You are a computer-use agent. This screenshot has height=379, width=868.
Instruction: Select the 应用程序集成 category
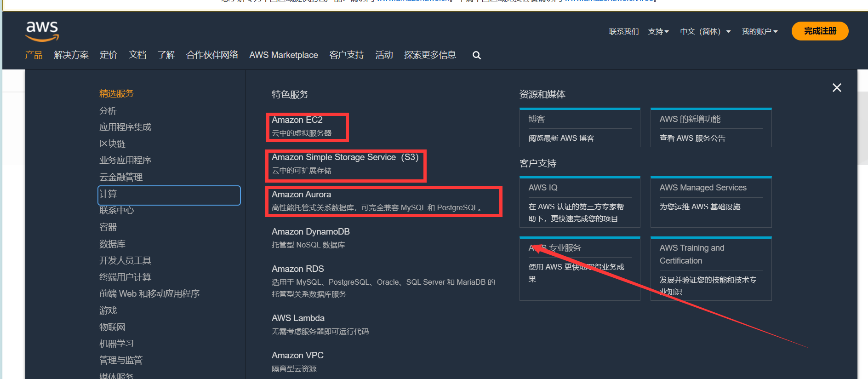[x=125, y=127]
